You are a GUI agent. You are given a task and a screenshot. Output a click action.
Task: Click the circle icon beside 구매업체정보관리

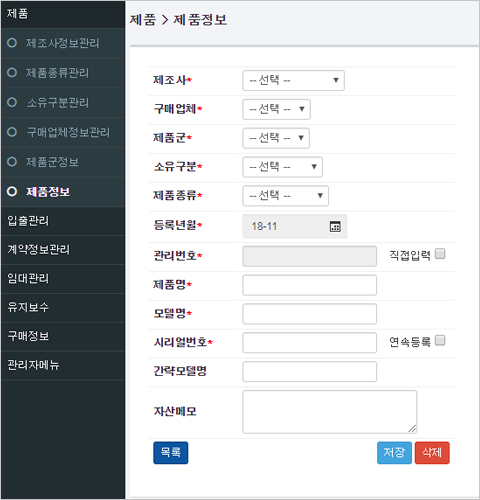pyautogui.click(x=12, y=132)
